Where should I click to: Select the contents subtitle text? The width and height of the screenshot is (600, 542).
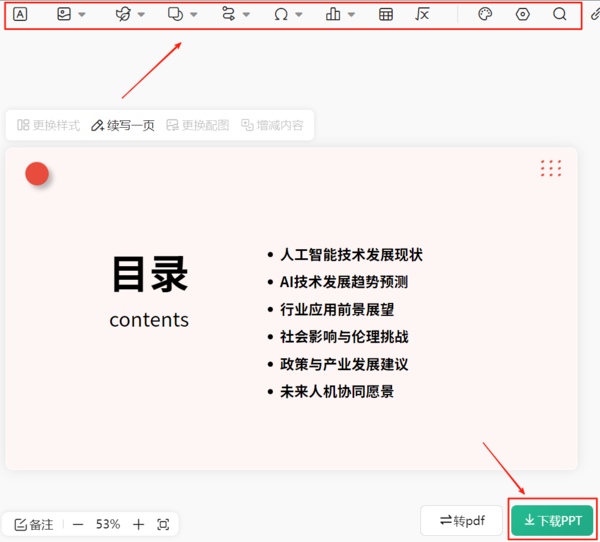point(149,320)
